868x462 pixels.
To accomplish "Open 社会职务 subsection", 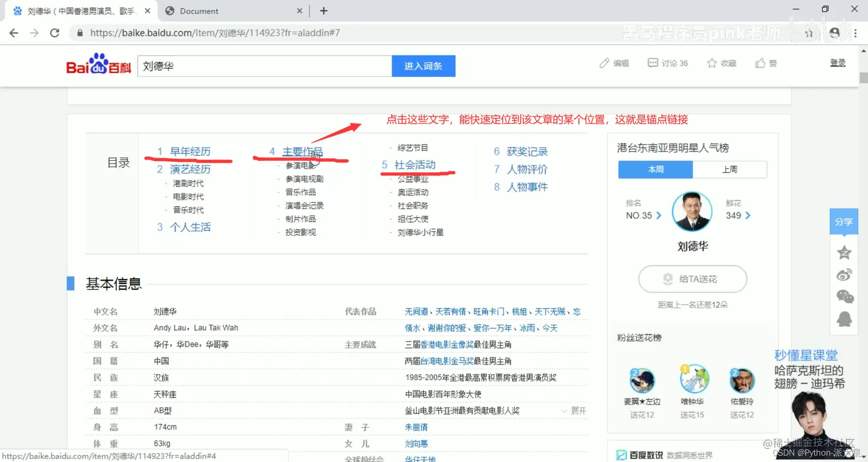I will pos(413,205).
